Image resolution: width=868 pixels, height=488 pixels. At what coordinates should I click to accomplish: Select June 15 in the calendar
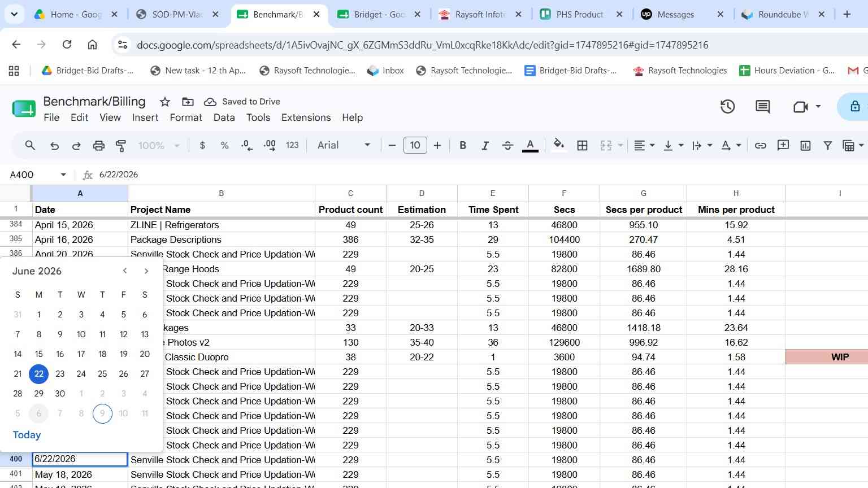(39, 354)
